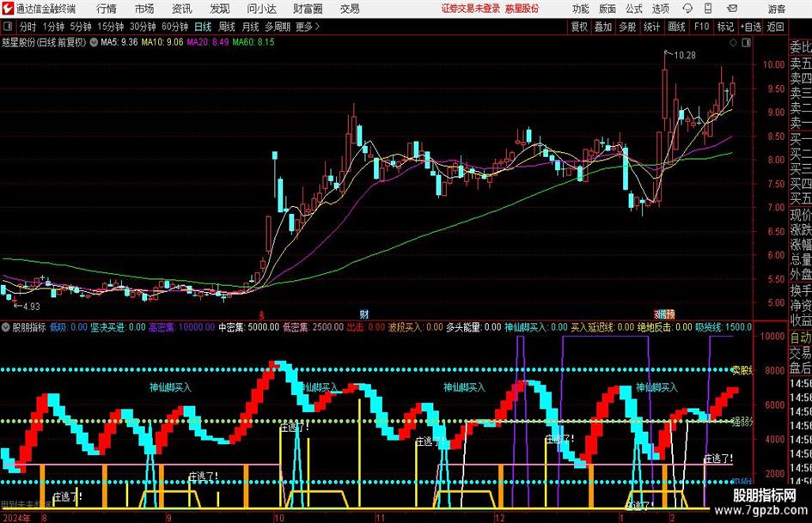Click the 游客 guest account label
Screen dimensions: 812x523
pyautogui.click(x=776, y=9)
